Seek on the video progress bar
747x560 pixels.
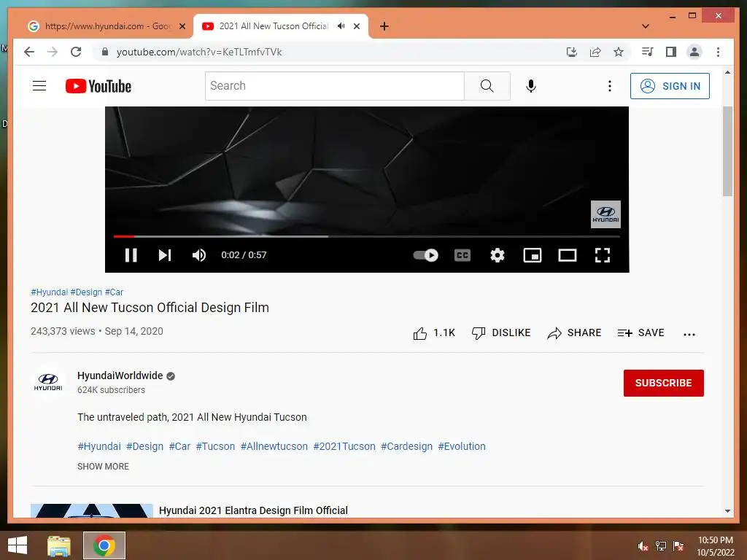[367, 236]
